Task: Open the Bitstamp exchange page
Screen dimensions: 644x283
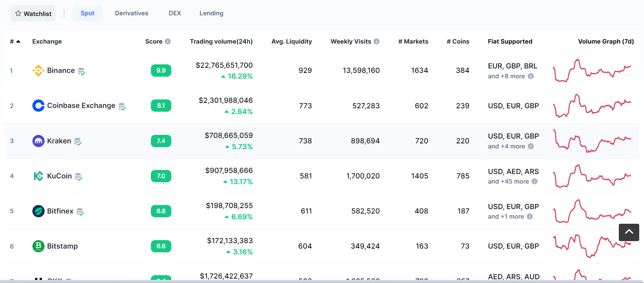Action: [x=62, y=246]
